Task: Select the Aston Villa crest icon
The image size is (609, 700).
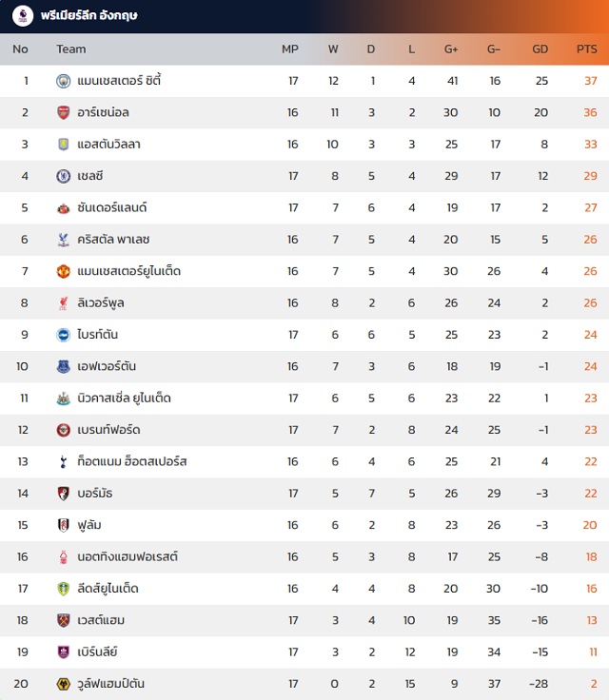Action: (64, 145)
